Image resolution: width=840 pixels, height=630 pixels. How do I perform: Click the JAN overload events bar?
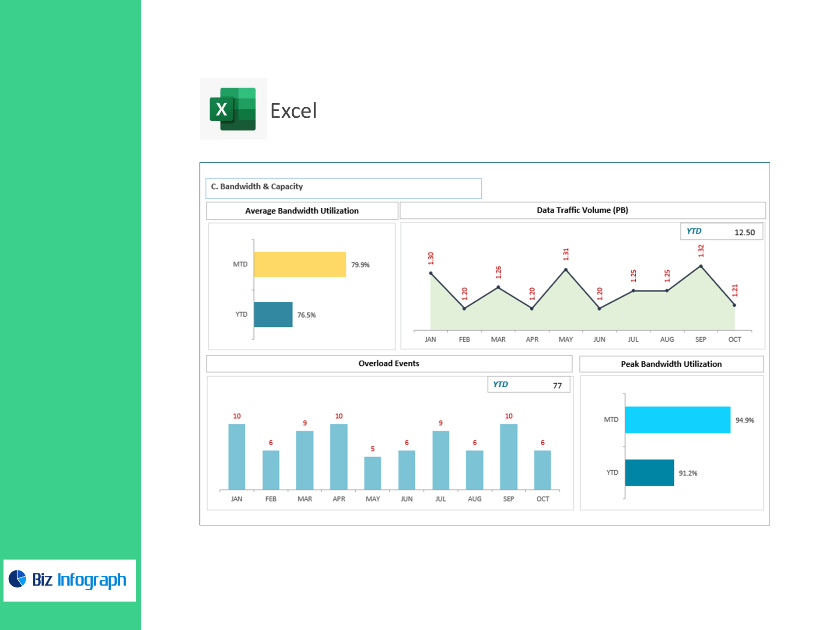237,456
